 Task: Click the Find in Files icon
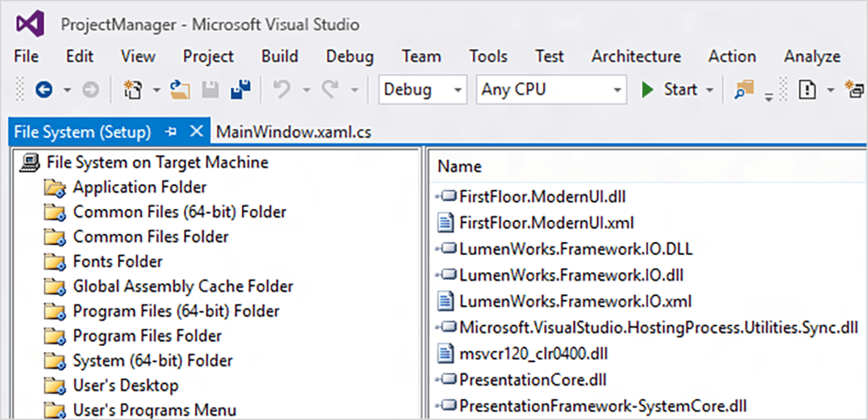744,89
